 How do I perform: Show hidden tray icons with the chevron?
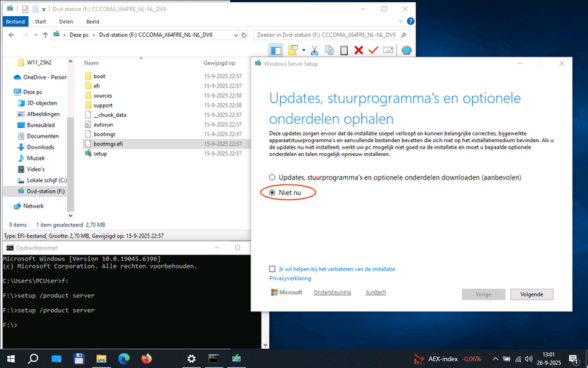coord(495,359)
